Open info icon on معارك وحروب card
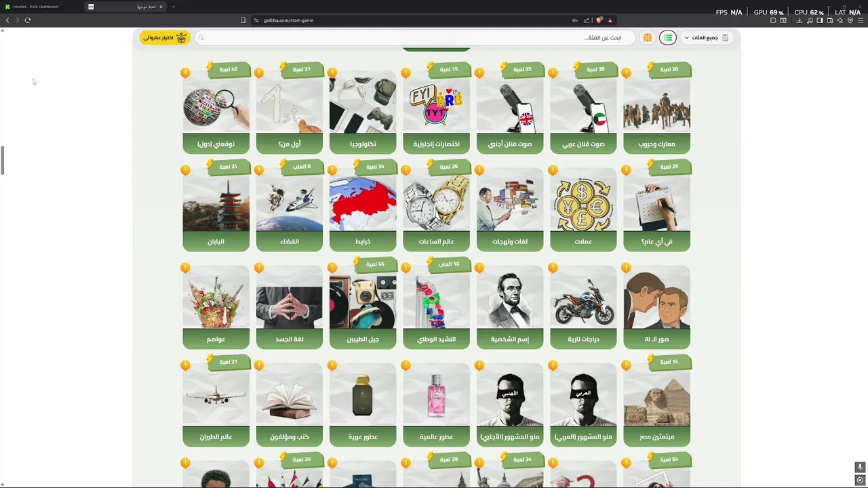The height and width of the screenshot is (488, 868). 626,73
